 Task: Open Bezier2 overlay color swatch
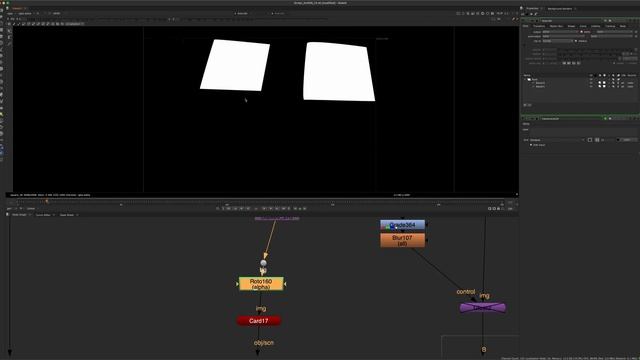600,83
